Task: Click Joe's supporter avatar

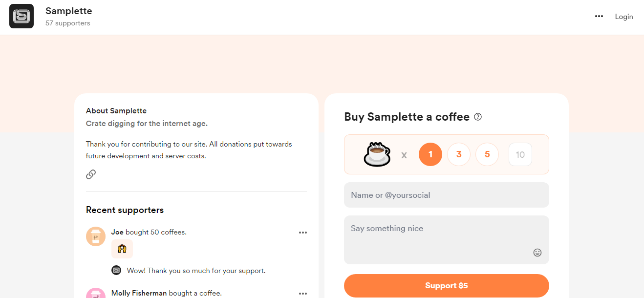Action: pyautogui.click(x=96, y=236)
